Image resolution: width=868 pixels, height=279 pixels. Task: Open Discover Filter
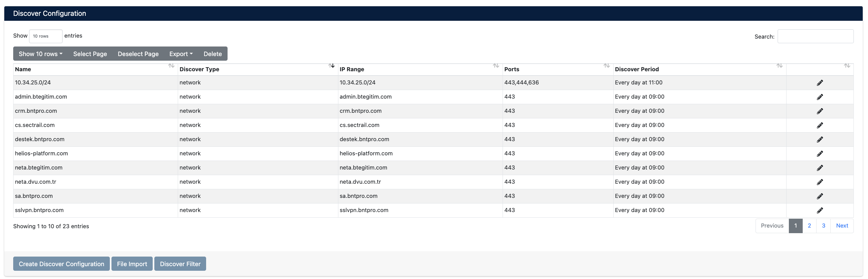(180, 264)
